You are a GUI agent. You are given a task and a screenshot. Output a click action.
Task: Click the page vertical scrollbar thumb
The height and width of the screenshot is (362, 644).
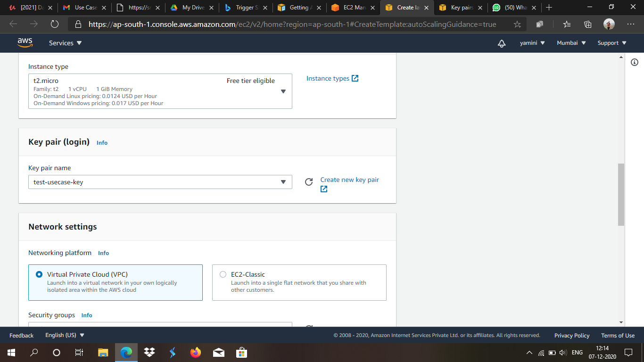(x=621, y=195)
